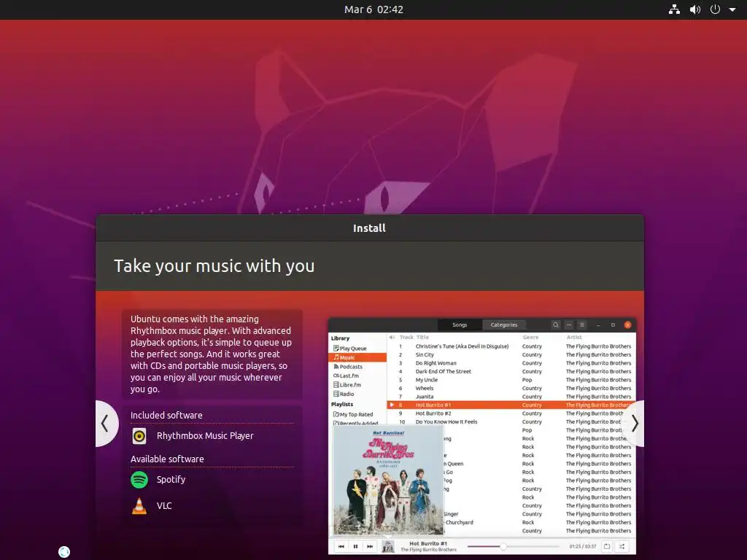Select the song "My Uncle"

[426, 380]
